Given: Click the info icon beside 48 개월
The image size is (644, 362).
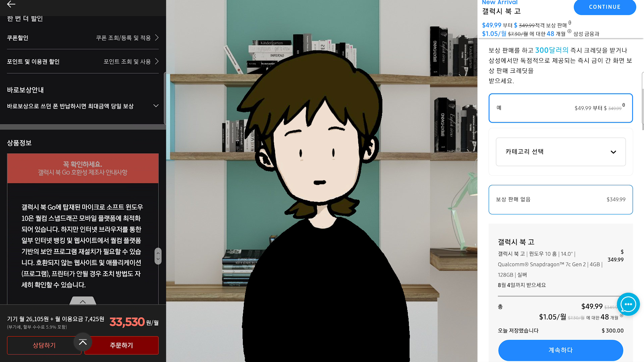Looking at the screenshot, I should click(569, 32).
